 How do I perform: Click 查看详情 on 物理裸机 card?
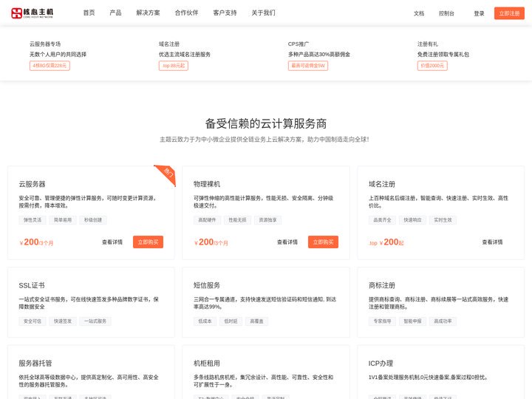click(287, 242)
